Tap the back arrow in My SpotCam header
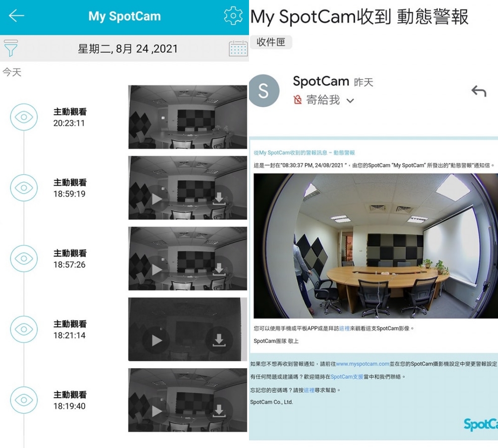This screenshot has height=448, width=498. [16, 15]
